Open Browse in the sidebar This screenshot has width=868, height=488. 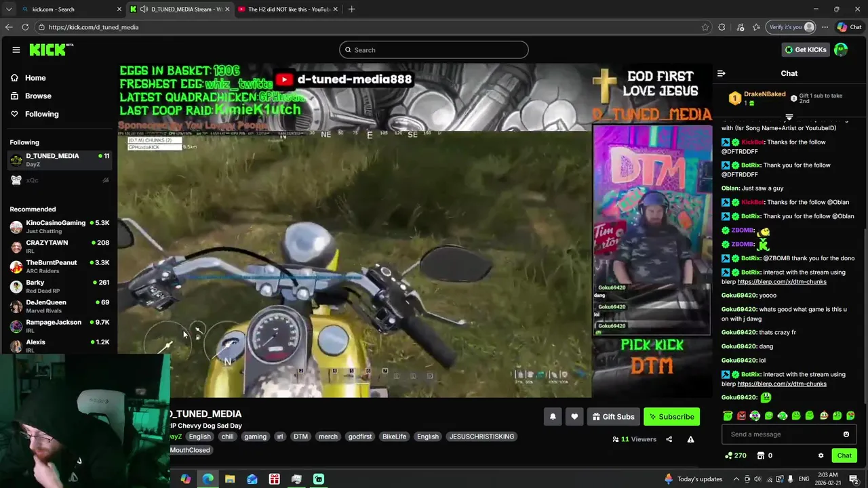pyautogui.click(x=31, y=96)
